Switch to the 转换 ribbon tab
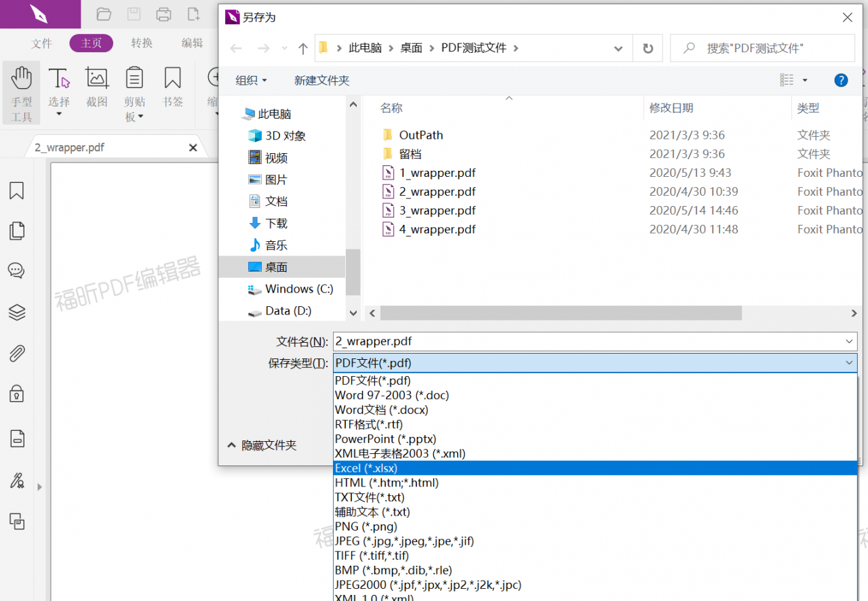Viewport: 868px width, 601px height. 142,43
